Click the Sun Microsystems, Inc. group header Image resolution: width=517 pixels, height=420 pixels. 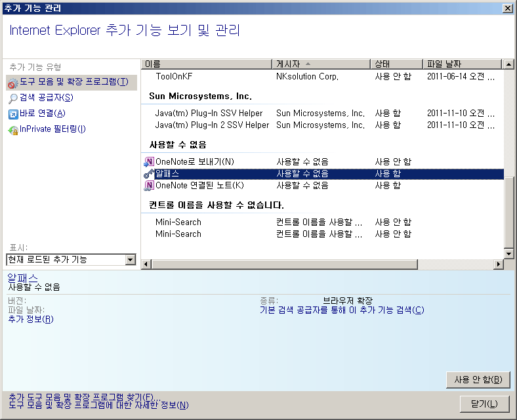(201, 96)
